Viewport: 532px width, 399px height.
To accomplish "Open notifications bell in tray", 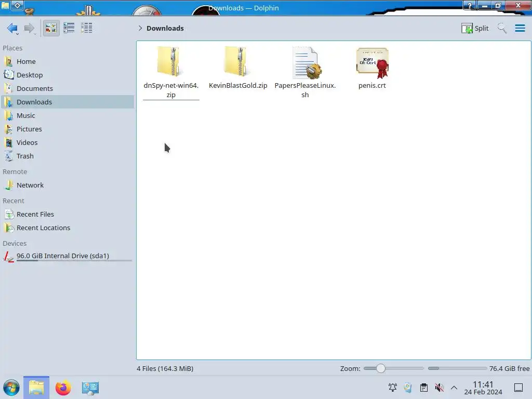I will coord(393,388).
